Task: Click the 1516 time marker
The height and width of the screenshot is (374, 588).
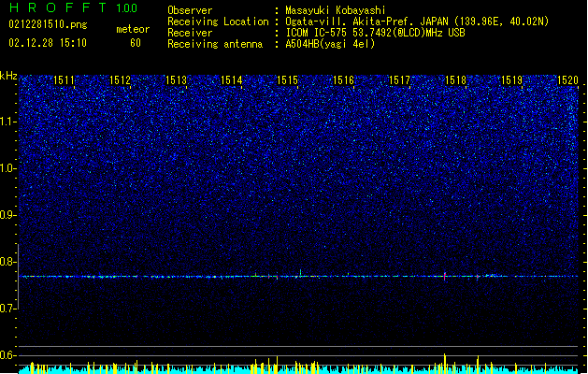Action: (343, 79)
